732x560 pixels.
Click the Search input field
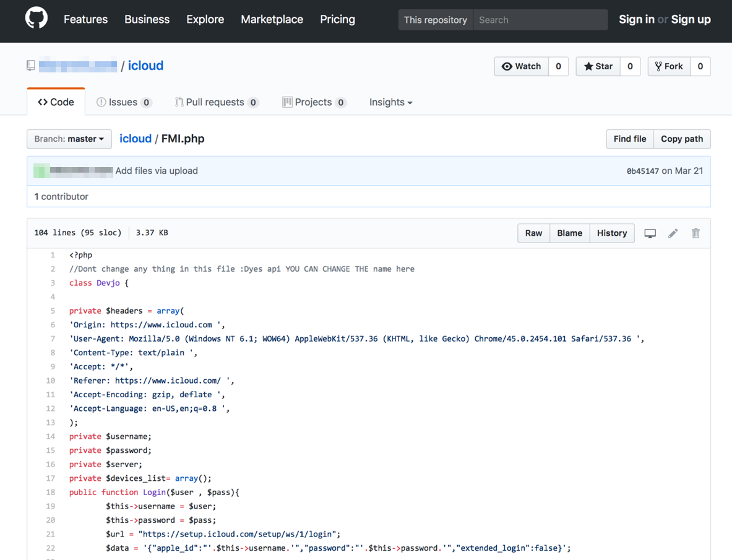pyautogui.click(x=540, y=20)
